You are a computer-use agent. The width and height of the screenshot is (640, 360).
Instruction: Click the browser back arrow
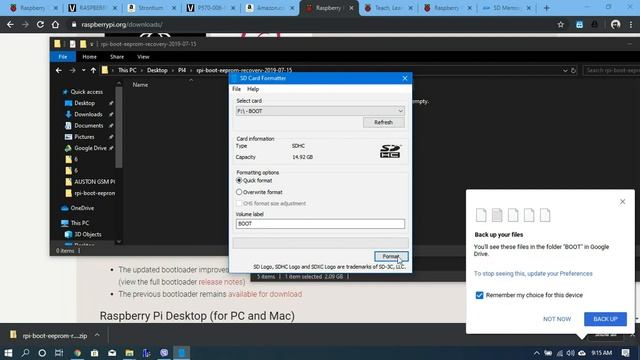point(10,24)
